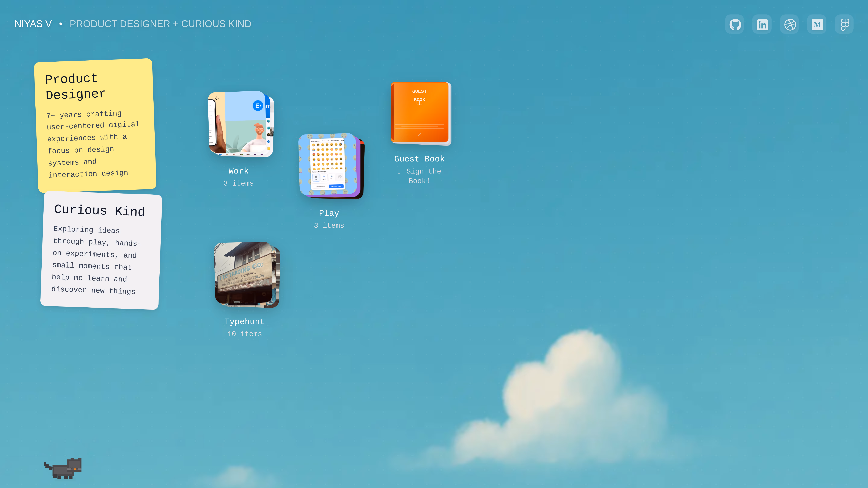Click the header tagline PRODUCT DESIGNER + CURIOUS KIND

(160, 24)
